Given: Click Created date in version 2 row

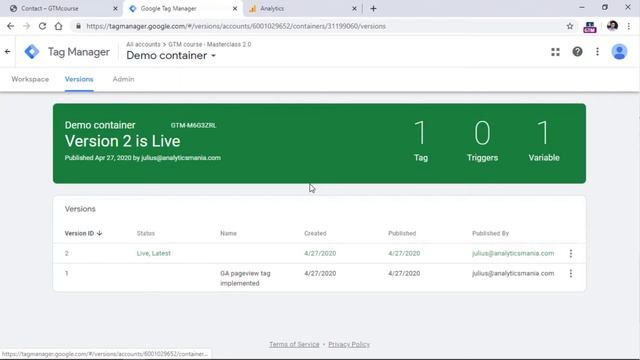Looking at the screenshot, I should coord(320,253).
